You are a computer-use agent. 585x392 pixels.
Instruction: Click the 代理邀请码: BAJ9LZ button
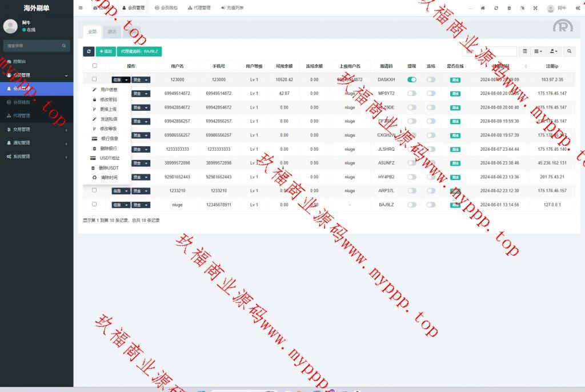coord(139,51)
